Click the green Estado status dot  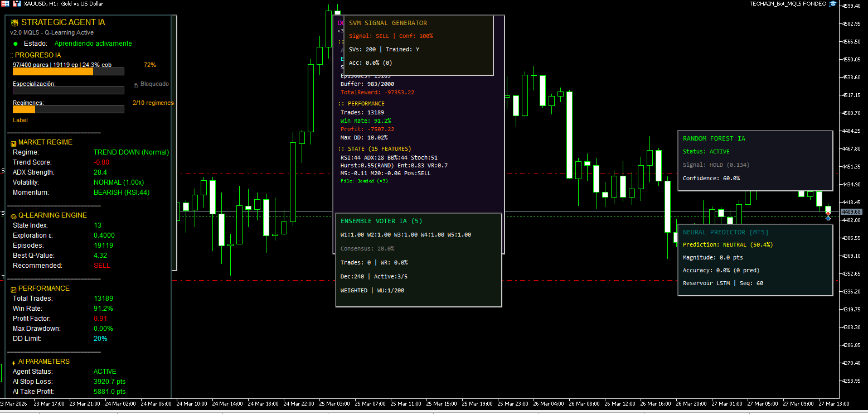16,44
